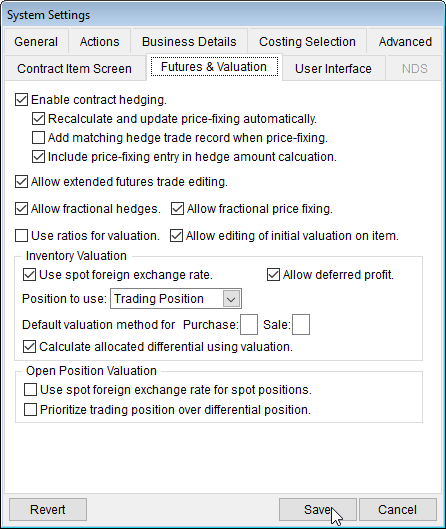The width and height of the screenshot is (446, 529).
Task: Cancel the System Settings dialog
Action: point(397,509)
